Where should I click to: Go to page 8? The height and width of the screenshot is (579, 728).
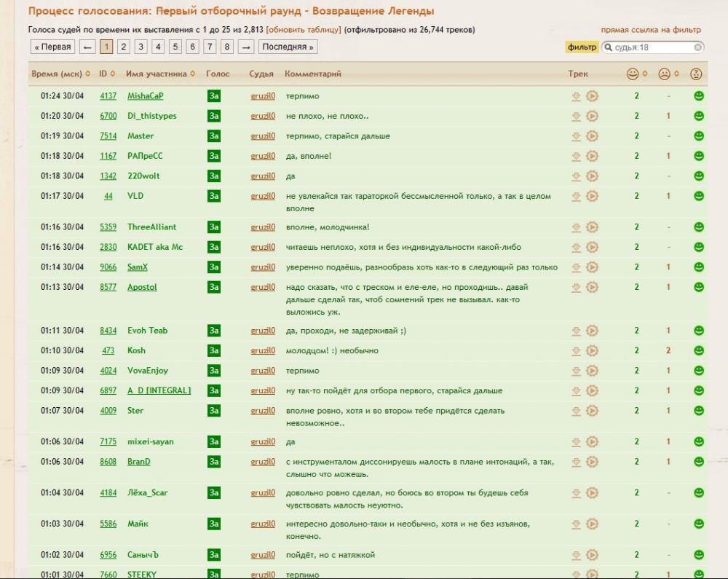coord(226,47)
